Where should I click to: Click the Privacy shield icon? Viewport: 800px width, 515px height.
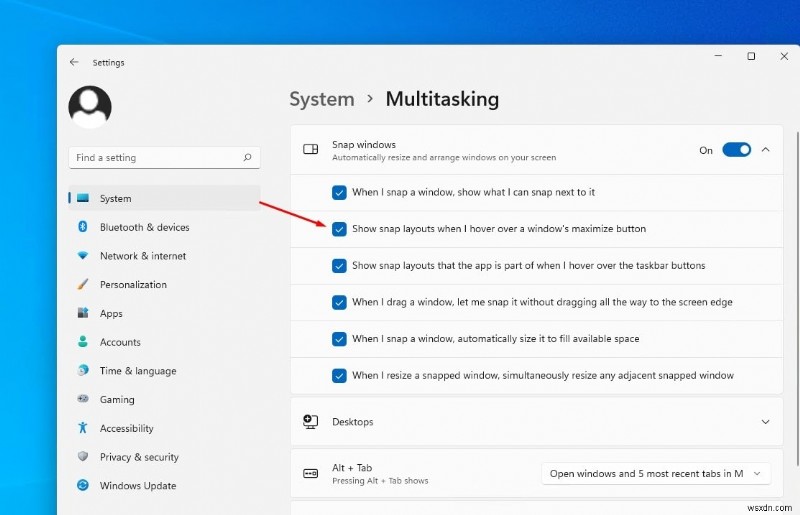tap(83, 456)
